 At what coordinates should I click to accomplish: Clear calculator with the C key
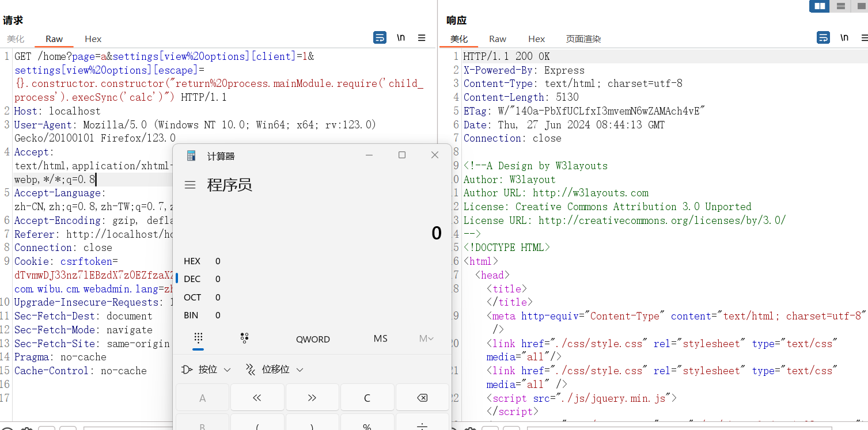tap(367, 398)
